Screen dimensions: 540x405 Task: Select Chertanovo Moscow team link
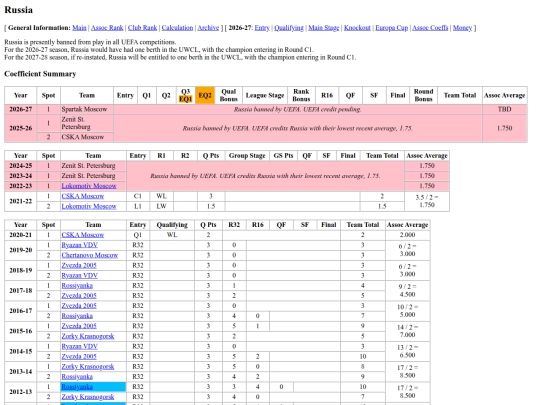click(x=90, y=255)
